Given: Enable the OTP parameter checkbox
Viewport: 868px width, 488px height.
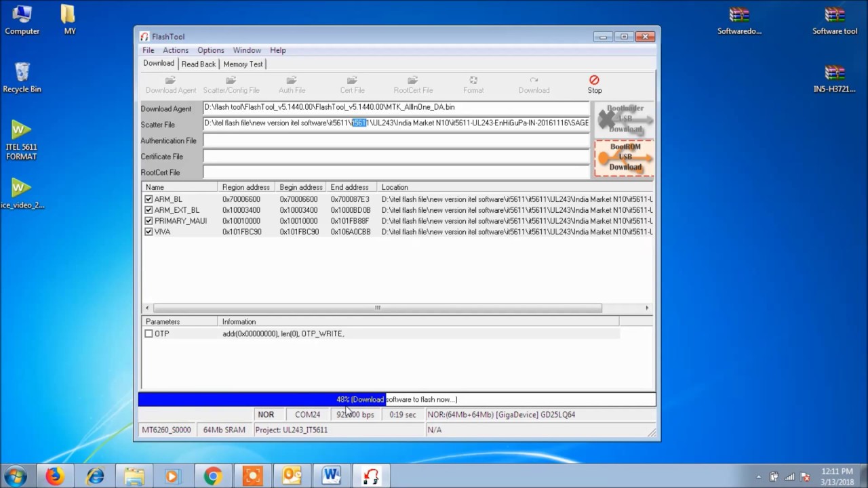Looking at the screenshot, I should point(149,333).
